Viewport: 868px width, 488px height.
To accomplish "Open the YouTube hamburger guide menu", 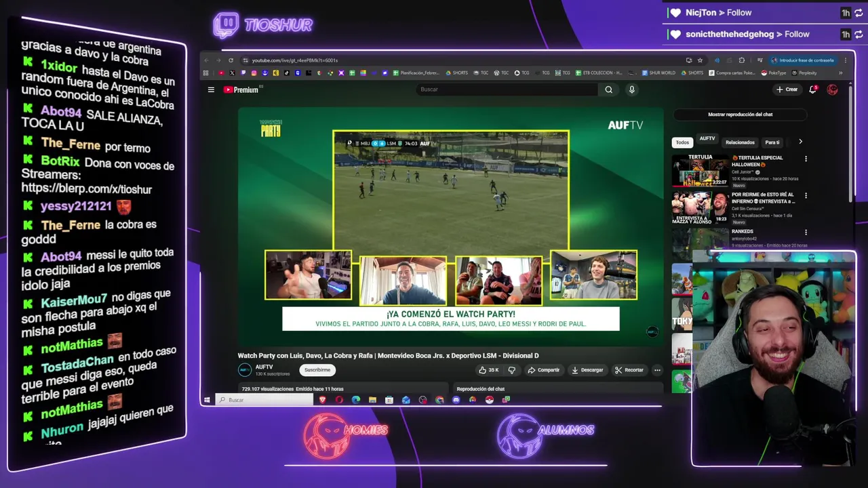I will 211,89.
